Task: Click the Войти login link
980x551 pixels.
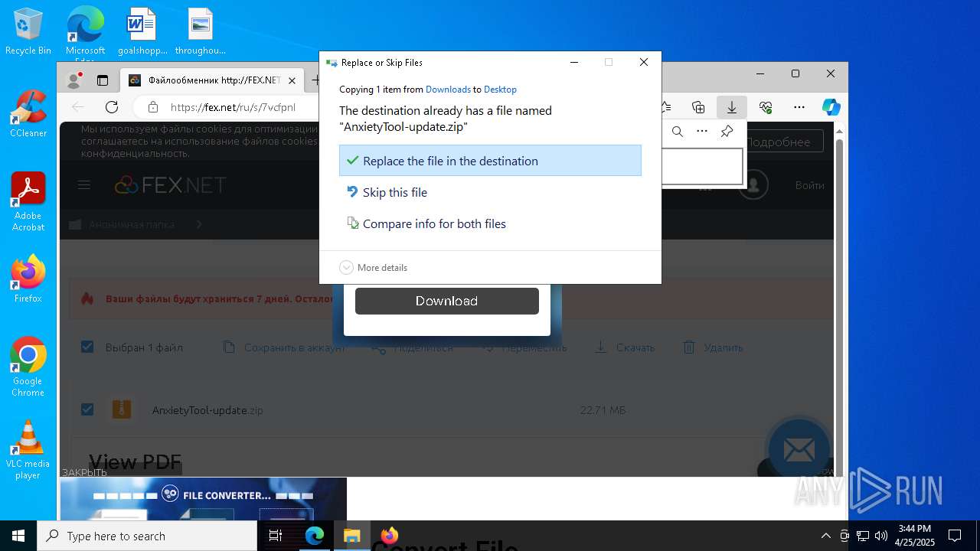Action: 809,185
